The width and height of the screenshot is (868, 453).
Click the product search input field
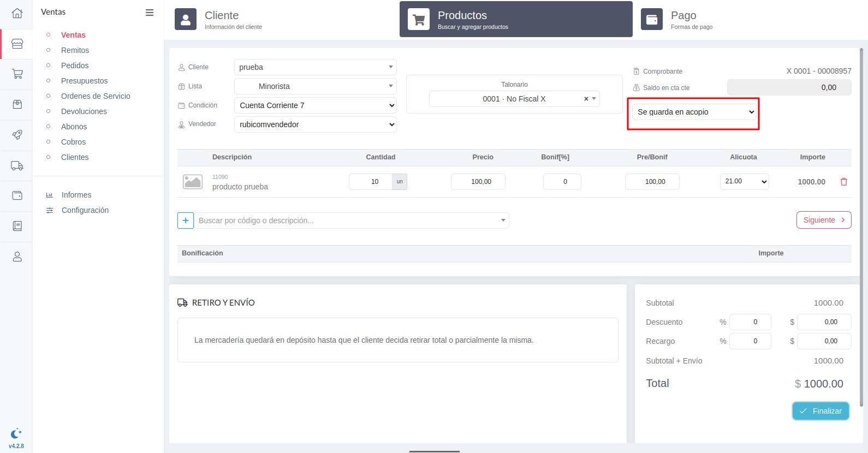pos(349,220)
